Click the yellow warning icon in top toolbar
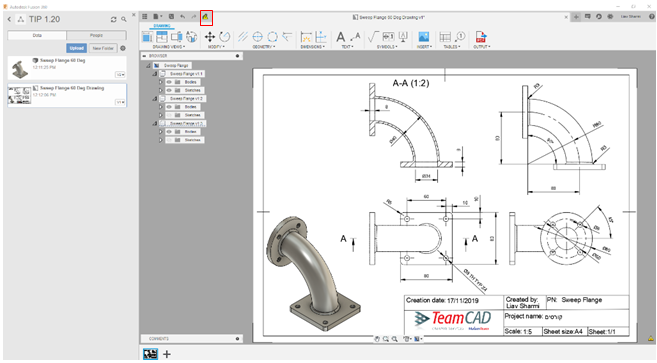Viewport: 657px width, 363px height. pyautogui.click(x=206, y=17)
